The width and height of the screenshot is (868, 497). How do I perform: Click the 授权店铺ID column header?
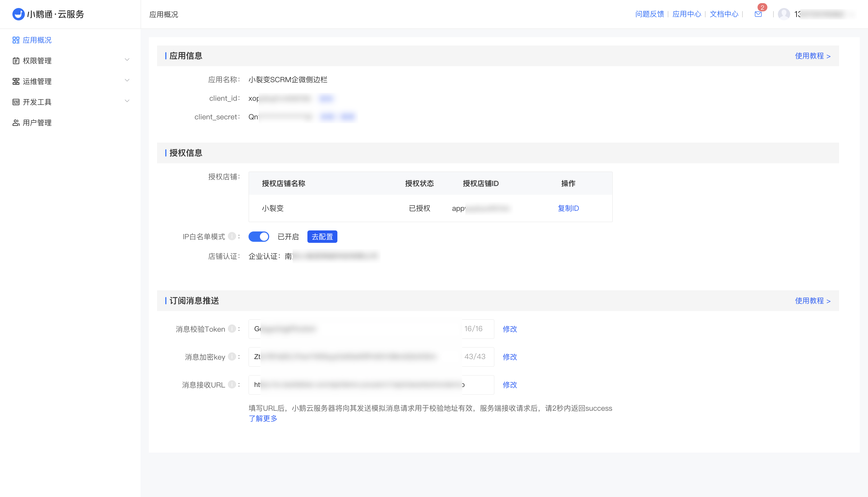(x=481, y=183)
